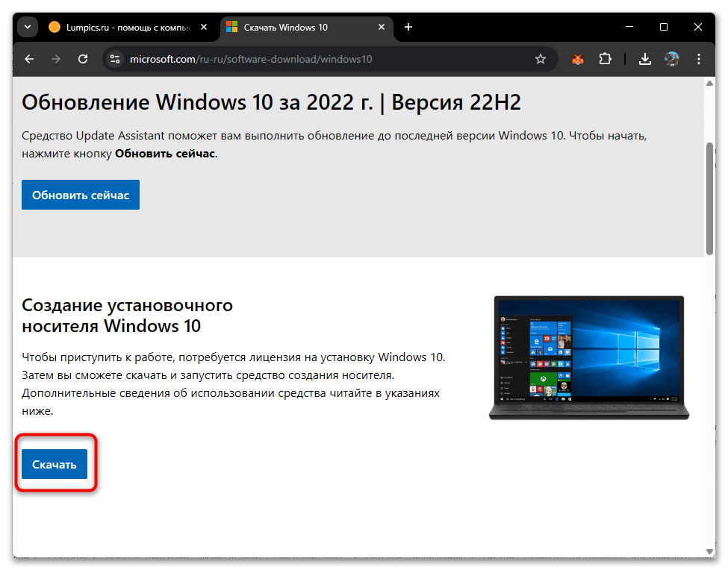The image size is (728, 570).
Task: Close the browser window
Action: pos(698,27)
